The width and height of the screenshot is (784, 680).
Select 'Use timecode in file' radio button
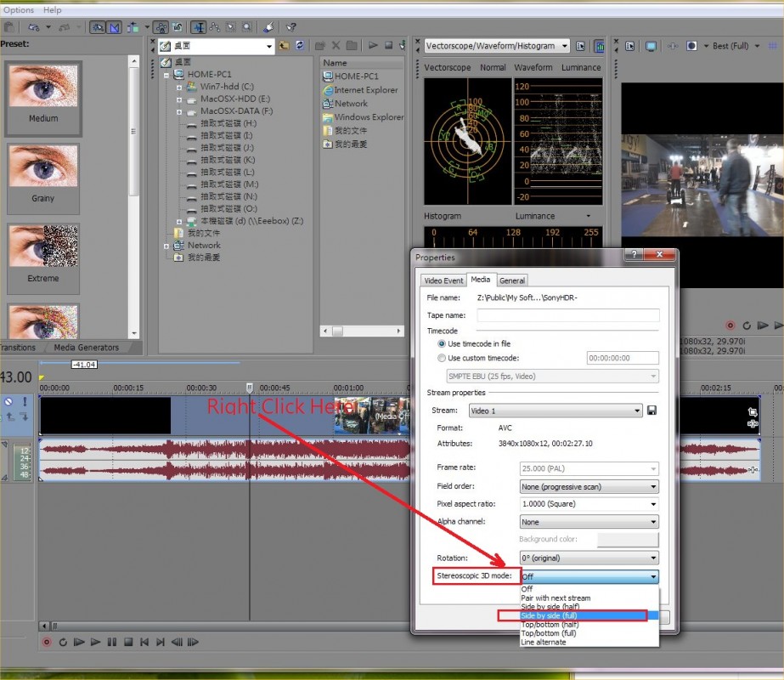442,343
